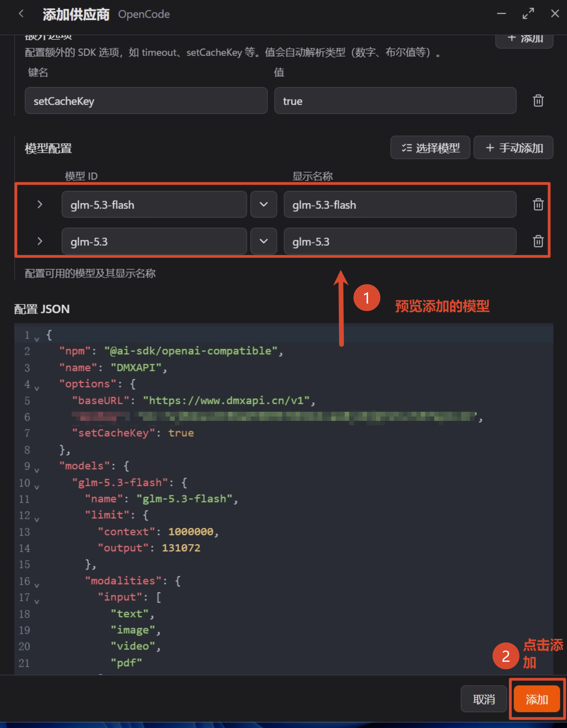Click the 配置可用的模型及其显示名称 hint text
The width and height of the screenshot is (567, 728).
coord(90,273)
